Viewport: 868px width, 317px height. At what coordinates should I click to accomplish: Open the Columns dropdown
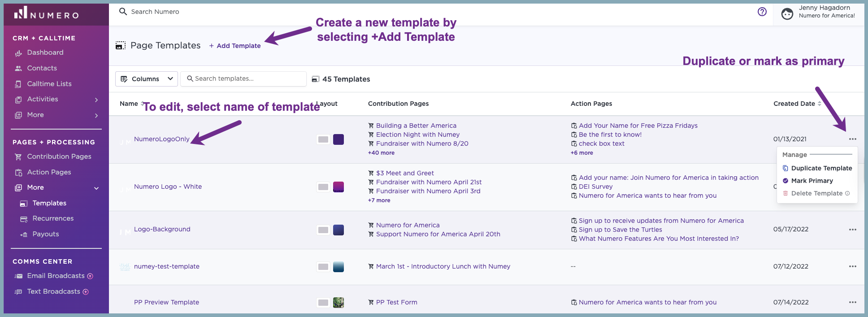(147, 79)
